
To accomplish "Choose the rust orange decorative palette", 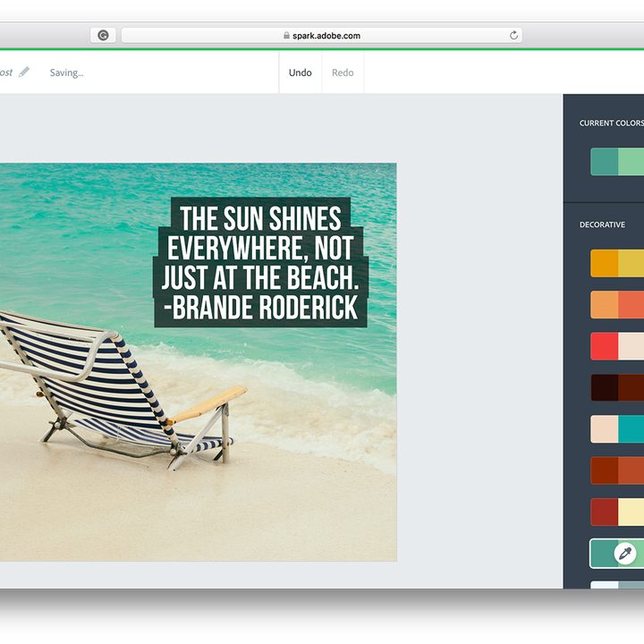I will pyautogui.click(x=617, y=470).
